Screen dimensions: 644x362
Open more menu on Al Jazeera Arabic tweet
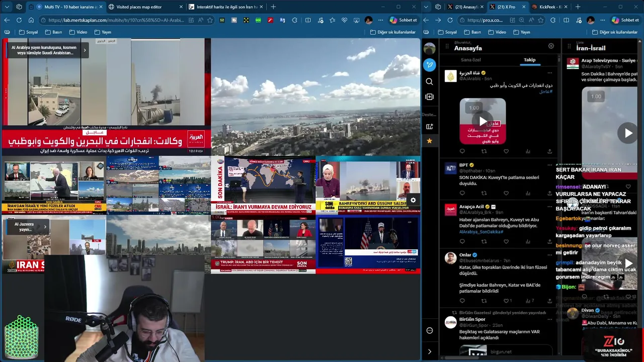(x=549, y=73)
